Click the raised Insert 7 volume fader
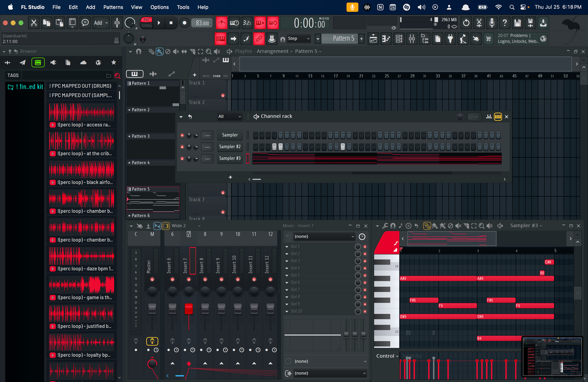588x382 pixels. point(188,309)
